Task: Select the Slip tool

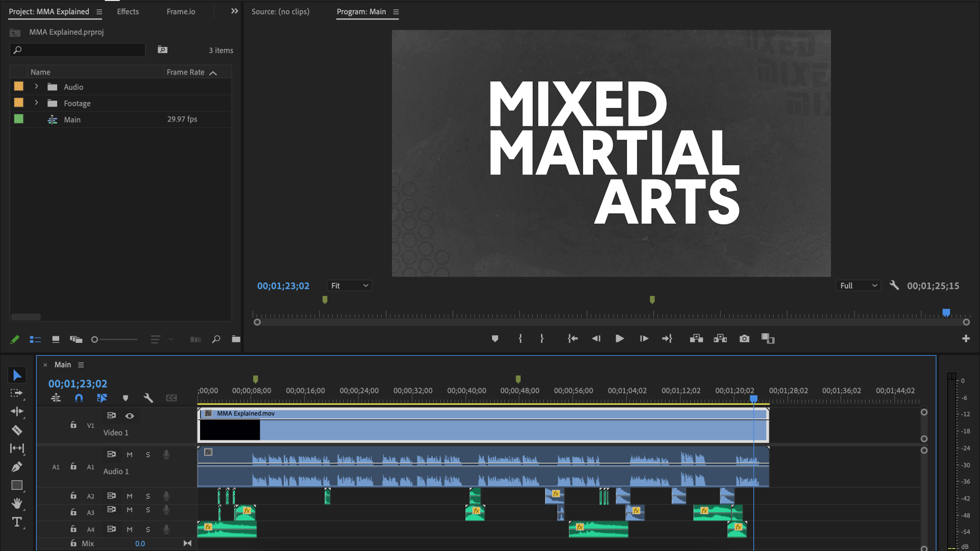Action: click(17, 448)
